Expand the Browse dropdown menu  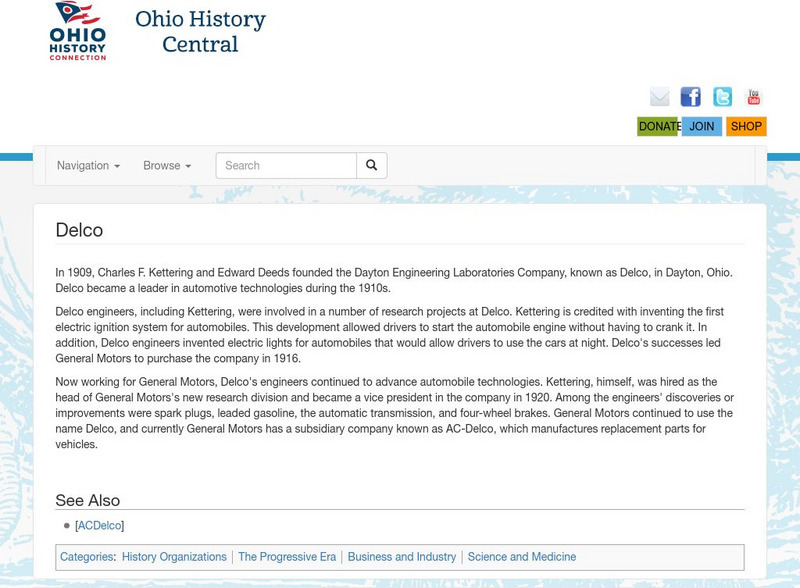pyautogui.click(x=167, y=165)
